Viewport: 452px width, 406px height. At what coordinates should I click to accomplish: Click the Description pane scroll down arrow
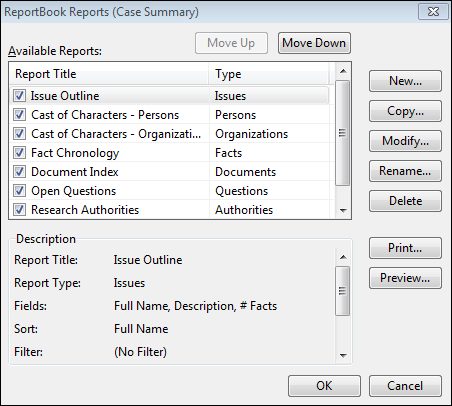(x=343, y=356)
